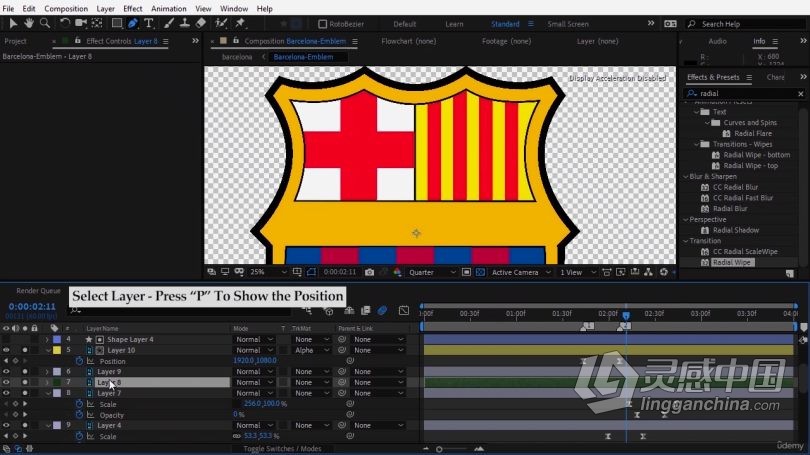Screen dimensions: 810x455
Task: Activate the Puppet Pin tool
Action: [x=240, y=23]
